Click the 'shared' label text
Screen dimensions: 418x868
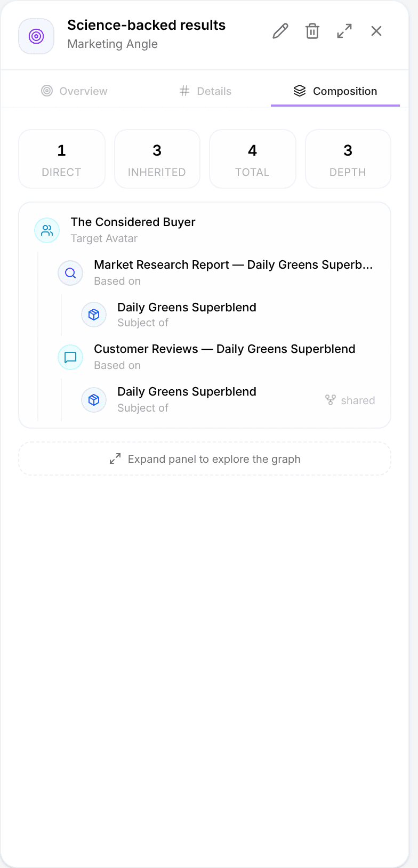pos(358,400)
